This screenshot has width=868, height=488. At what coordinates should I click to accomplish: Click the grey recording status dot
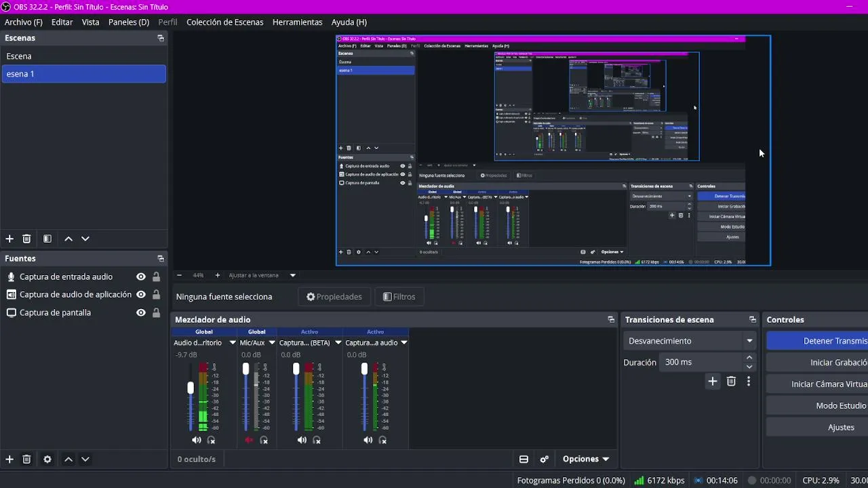point(751,481)
